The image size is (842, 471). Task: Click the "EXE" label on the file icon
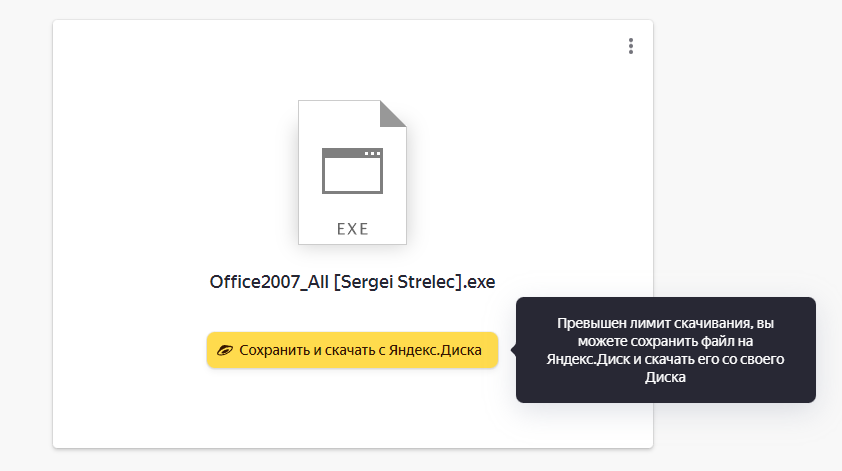[352, 229]
